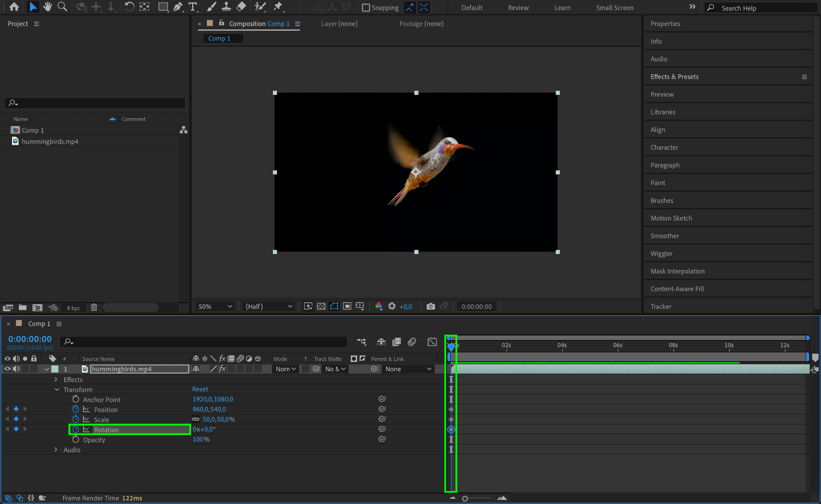Toggle the Rotation stopwatch
Image resolution: width=821 pixels, height=504 pixels.
(75, 429)
